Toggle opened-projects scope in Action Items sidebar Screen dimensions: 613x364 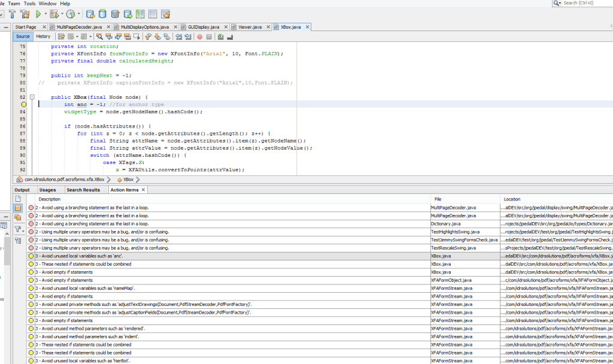16,216
